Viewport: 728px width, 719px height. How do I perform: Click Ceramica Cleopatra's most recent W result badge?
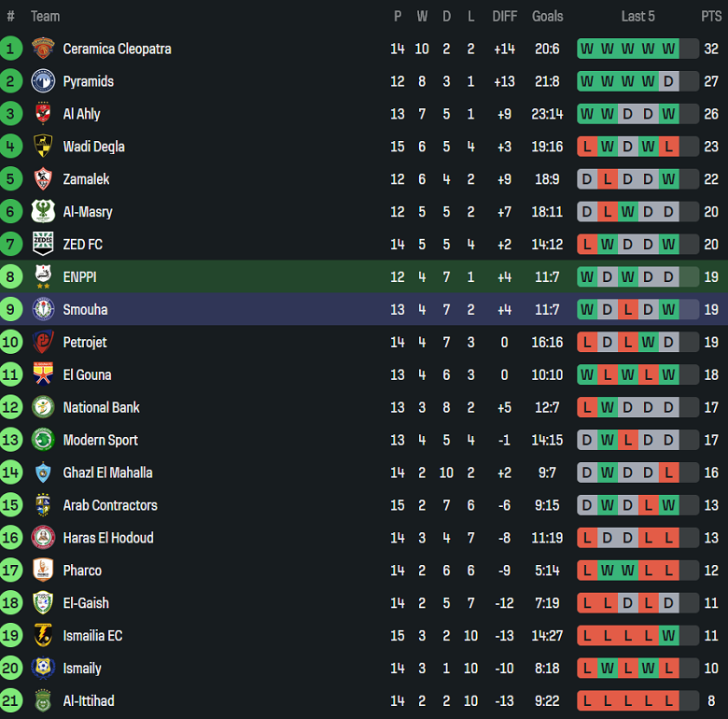[x=668, y=49]
